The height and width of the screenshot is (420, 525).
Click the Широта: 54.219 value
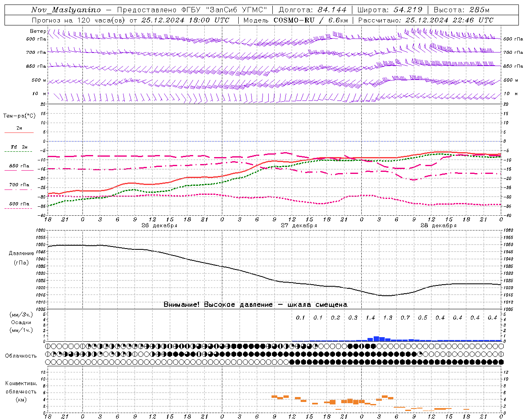click(x=390, y=10)
